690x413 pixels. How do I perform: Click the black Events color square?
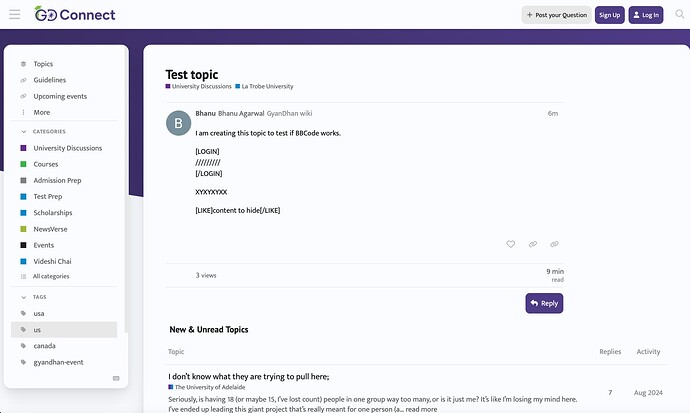(23, 245)
